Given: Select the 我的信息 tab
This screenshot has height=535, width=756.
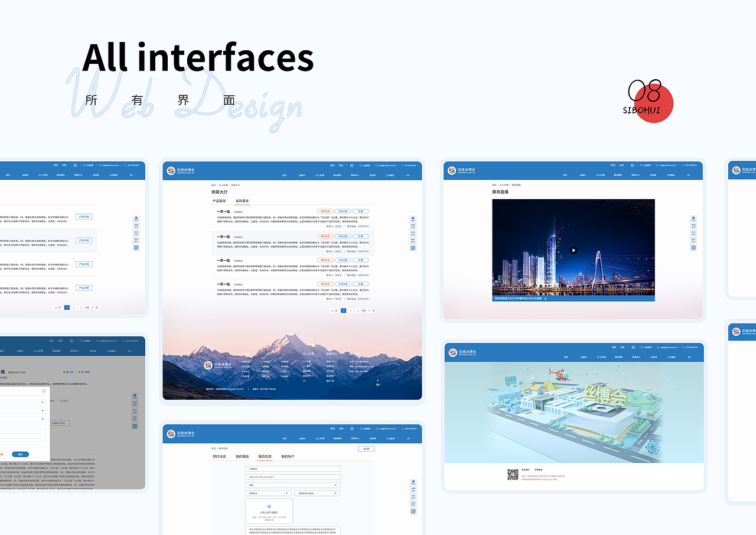Looking at the screenshot, I should click(x=265, y=456).
